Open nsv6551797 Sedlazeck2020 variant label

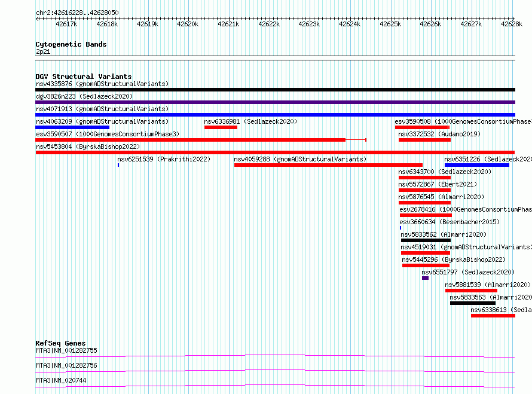tap(468, 272)
